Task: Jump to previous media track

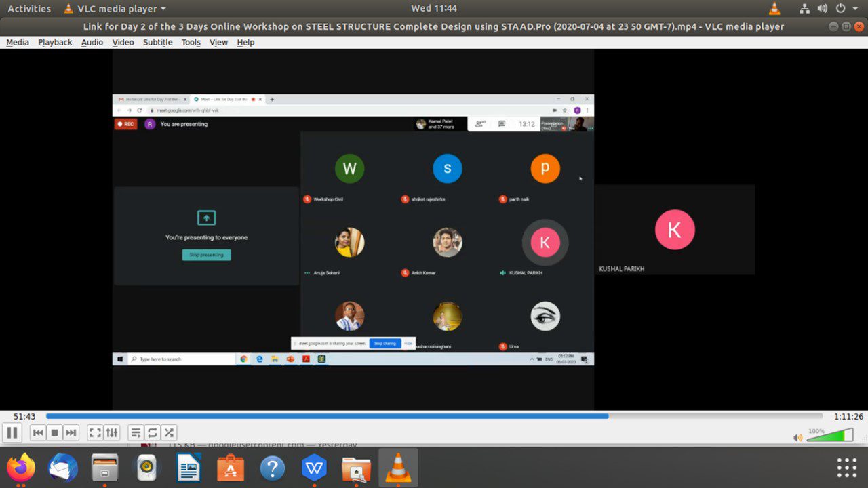Action: tap(38, 432)
